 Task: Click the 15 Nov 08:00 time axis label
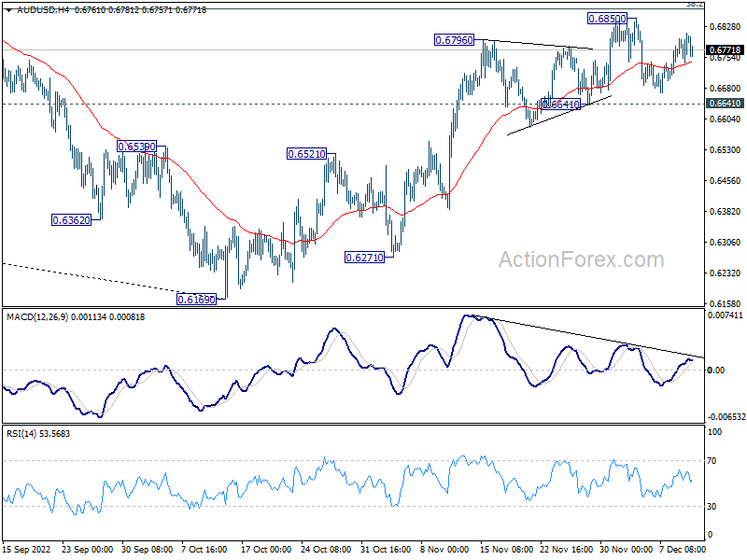coord(506,549)
